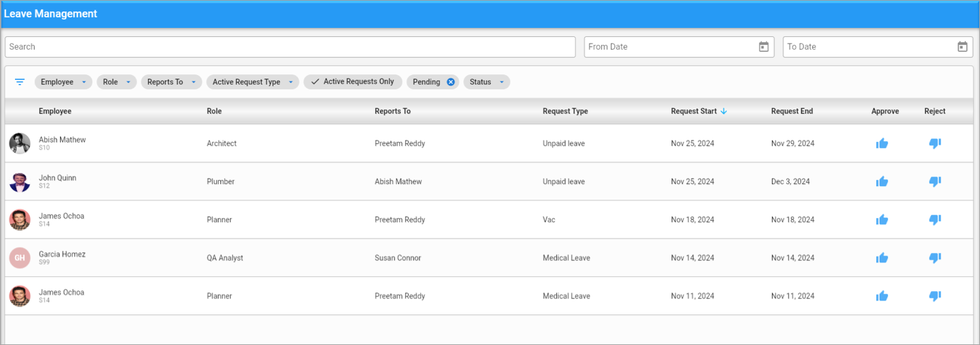980x345 pixels.
Task: Click the Search input field
Action: (x=290, y=47)
